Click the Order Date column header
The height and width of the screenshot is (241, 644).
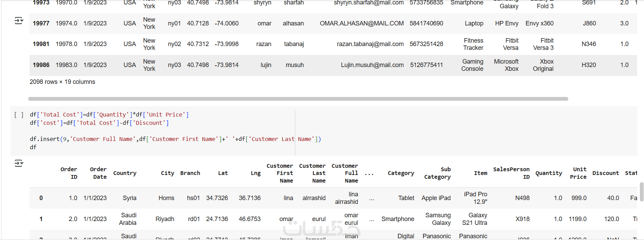pyautogui.click(x=98, y=173)
